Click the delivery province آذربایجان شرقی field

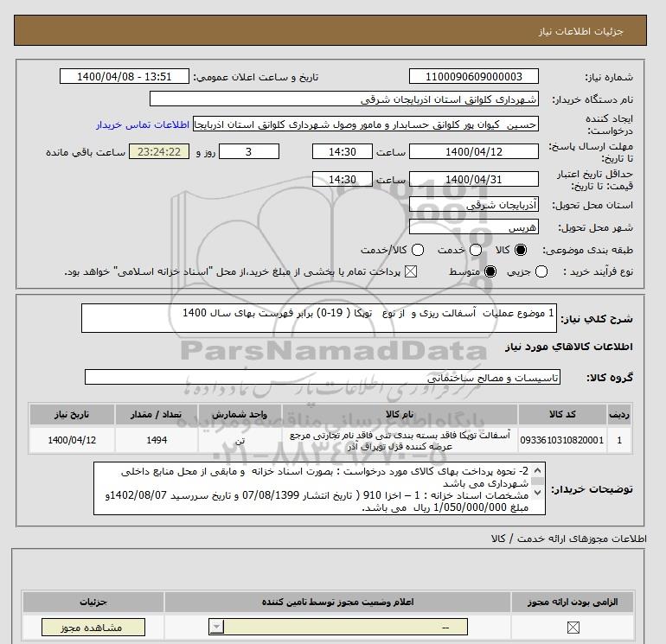click(474, 205)
